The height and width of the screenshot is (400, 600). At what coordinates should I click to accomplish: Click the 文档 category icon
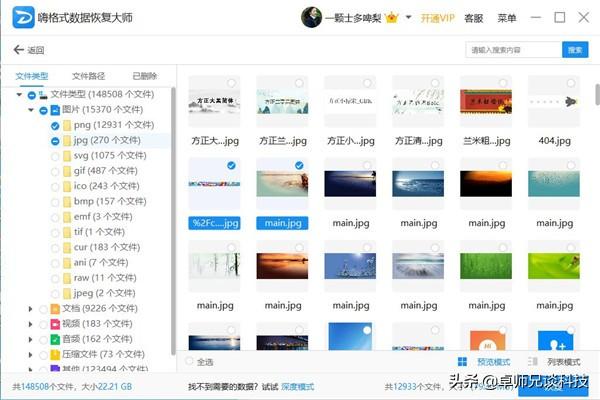tap(54, 310)
